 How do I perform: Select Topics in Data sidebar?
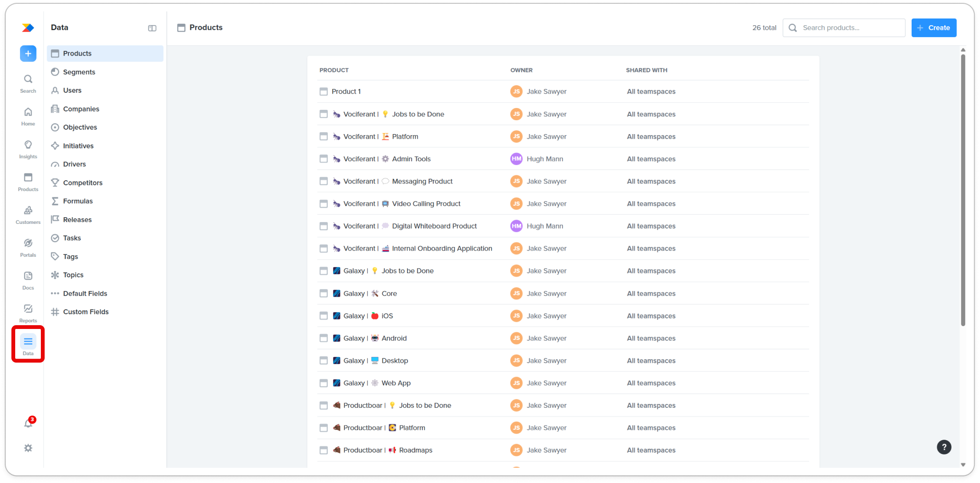[105, 275]
